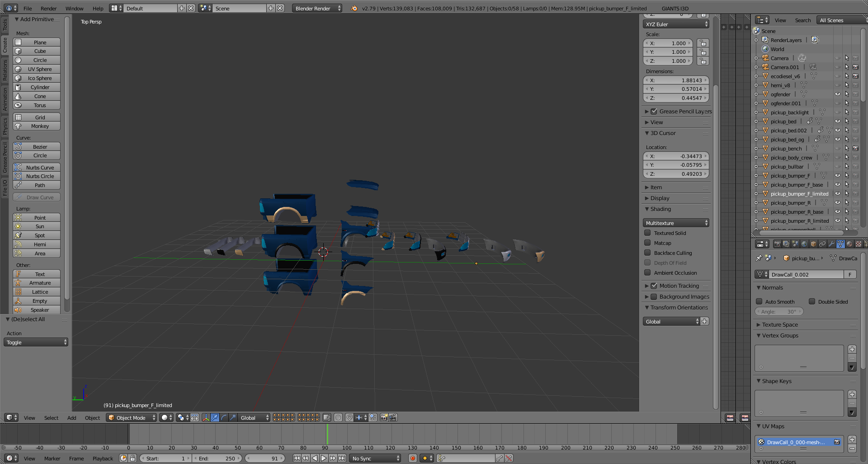The image size is (868, 464).
Task: Toggle the Double Sided checkbox
Action: (812, 301)
